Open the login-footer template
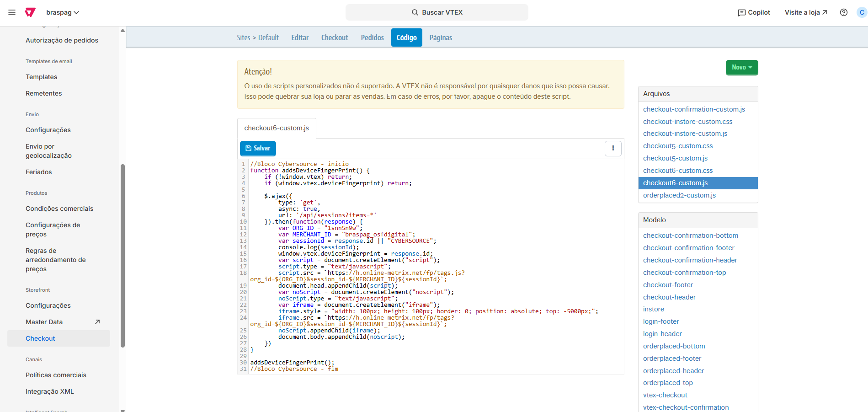Screen dimensions: 868x412 click(661, 321)
